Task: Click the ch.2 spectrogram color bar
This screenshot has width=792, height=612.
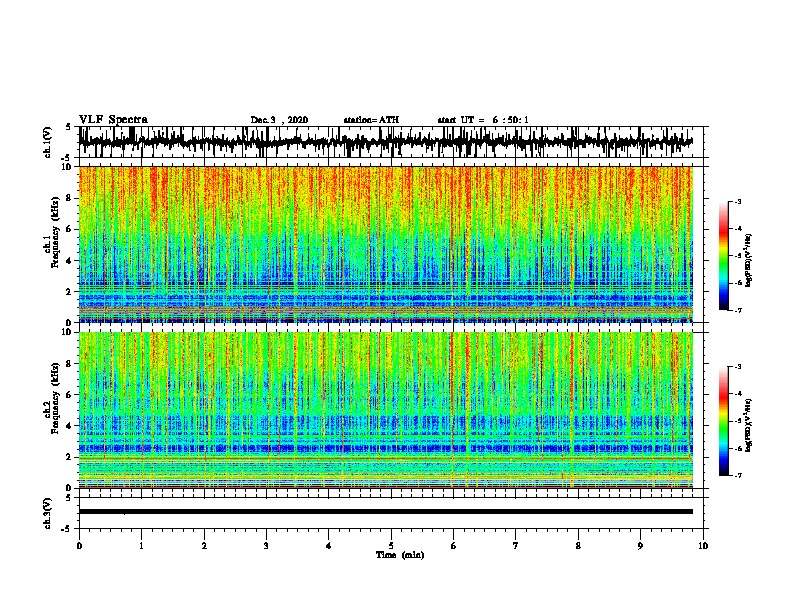Action: tap(723, 421)
